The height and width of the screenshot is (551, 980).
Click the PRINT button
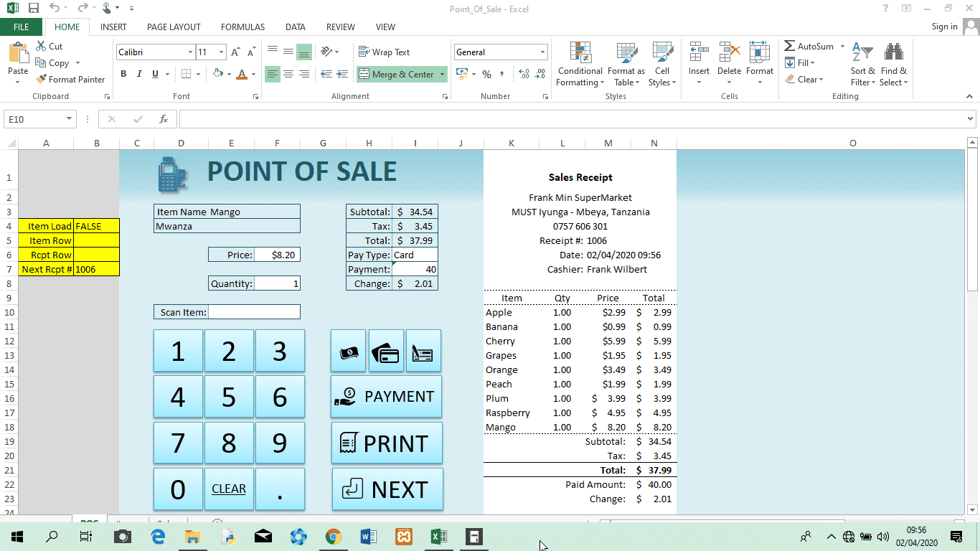[x=387, y=443]
